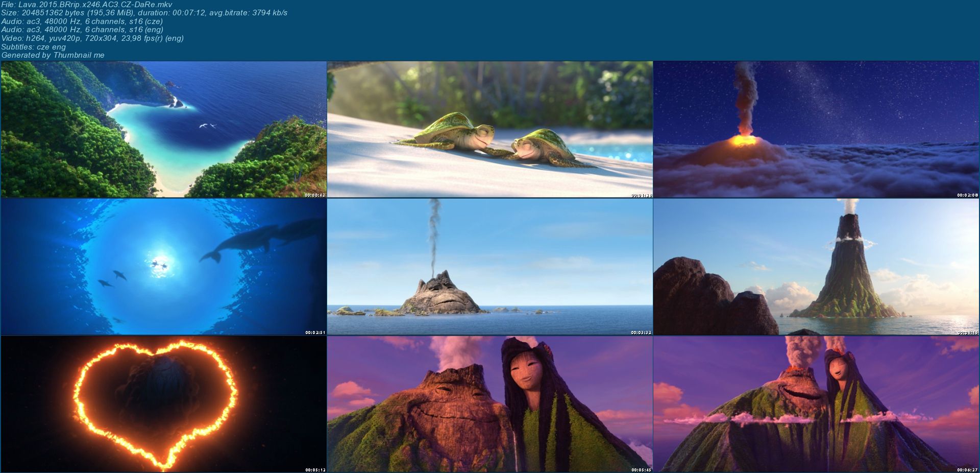
Task: Click the h264 video info line
Action: (92, 38)
